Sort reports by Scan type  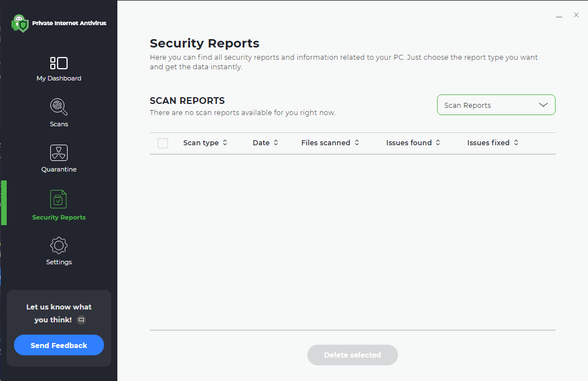tap(205, 143)
